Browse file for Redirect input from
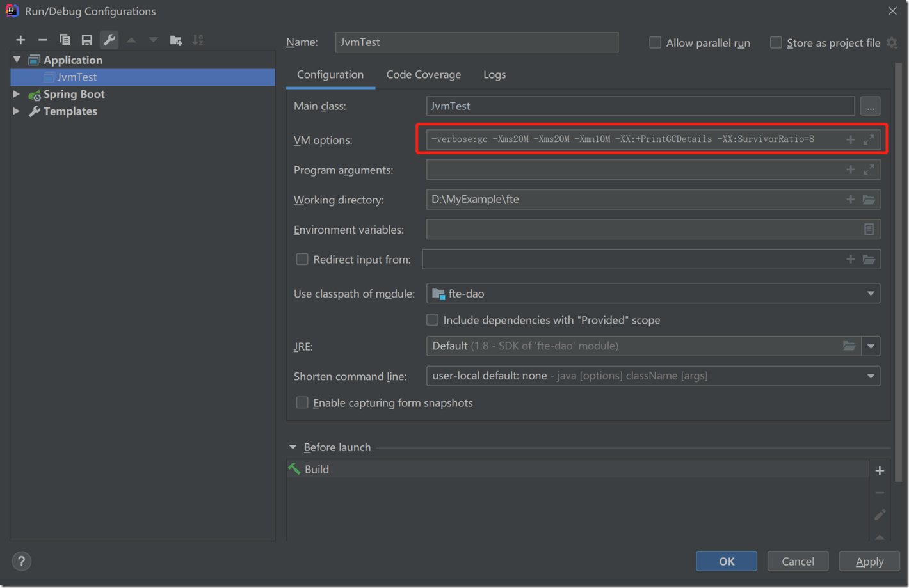Screen dimensions: 909x588 (869, 259)
